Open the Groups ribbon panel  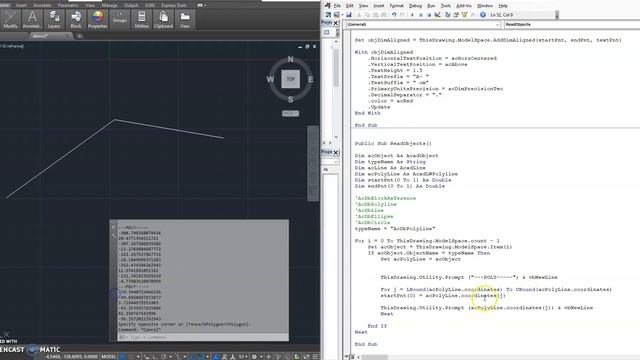[120, 20]
